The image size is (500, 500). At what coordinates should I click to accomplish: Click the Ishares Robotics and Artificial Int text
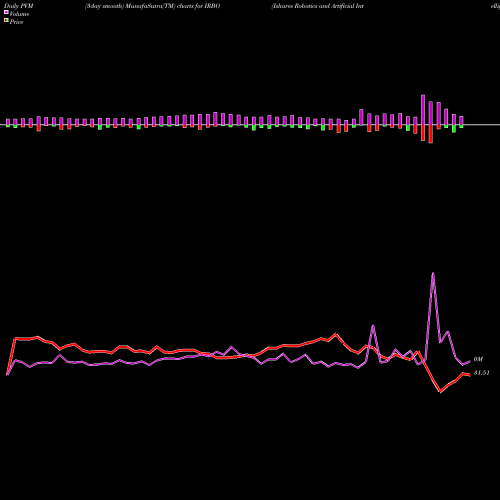(x=318, y=6)
